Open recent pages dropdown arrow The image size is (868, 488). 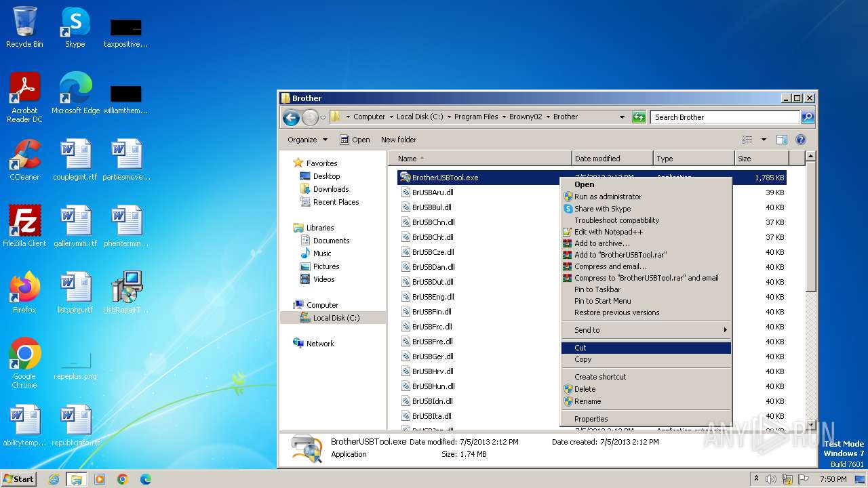pyautogui.click(x=323, y=117)
